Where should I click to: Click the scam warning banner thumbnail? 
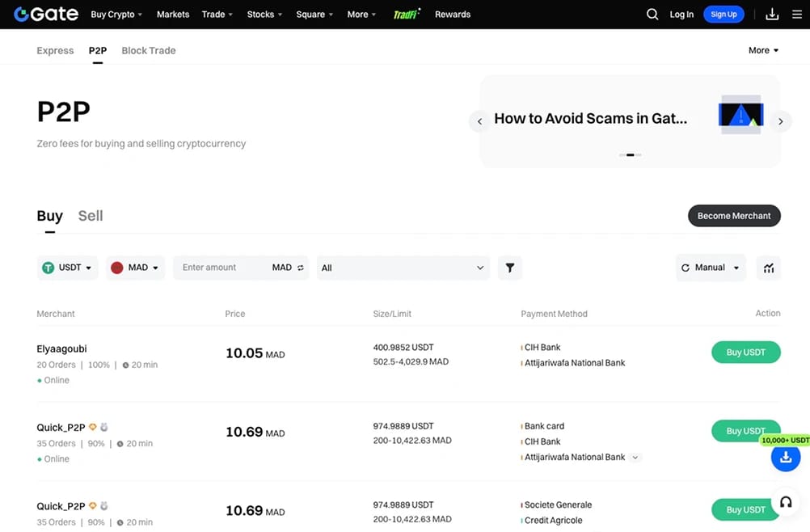pos(740,115)
